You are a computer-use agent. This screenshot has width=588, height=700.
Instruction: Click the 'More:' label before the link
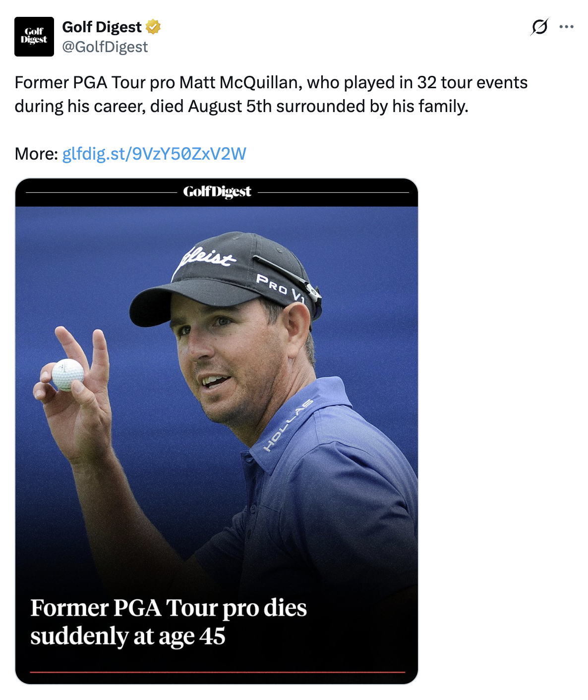point(37,154)
